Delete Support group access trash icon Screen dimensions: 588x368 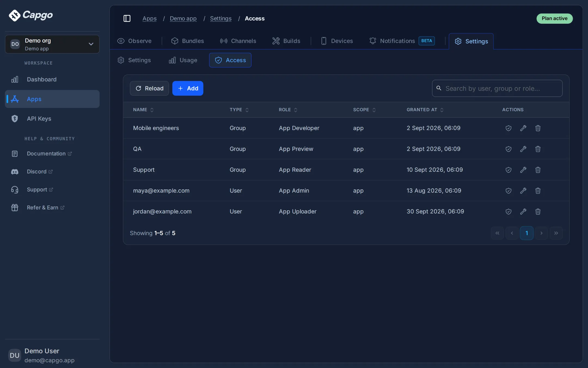(538, 170)
